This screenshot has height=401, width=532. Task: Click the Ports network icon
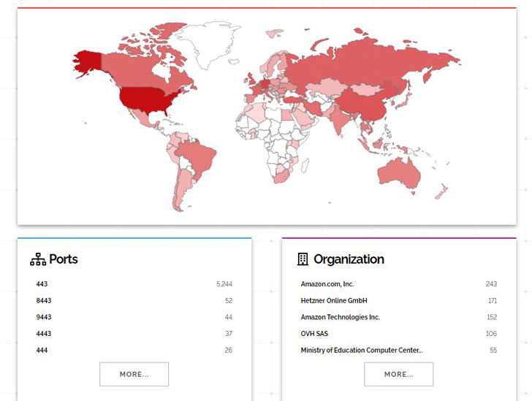tap(37, 259)
